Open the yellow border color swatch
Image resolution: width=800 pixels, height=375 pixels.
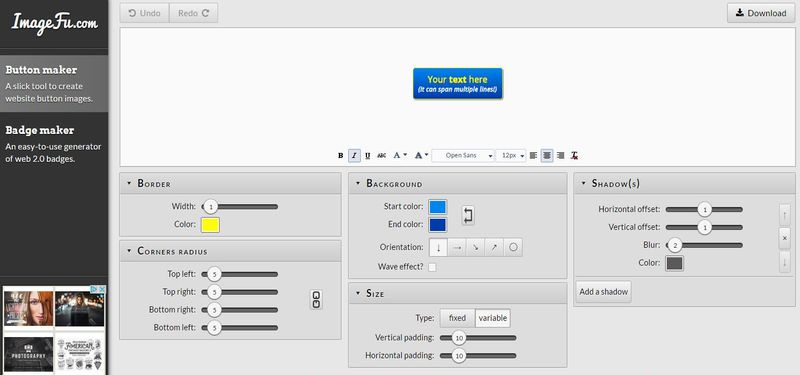[x=210, y=225]
